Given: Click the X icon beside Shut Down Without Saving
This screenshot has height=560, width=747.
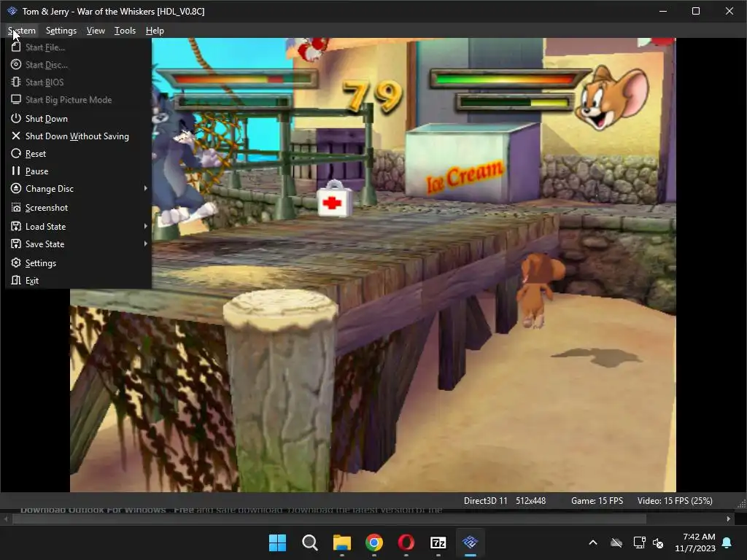Looking at the screenshot, I should click(16, 136).
